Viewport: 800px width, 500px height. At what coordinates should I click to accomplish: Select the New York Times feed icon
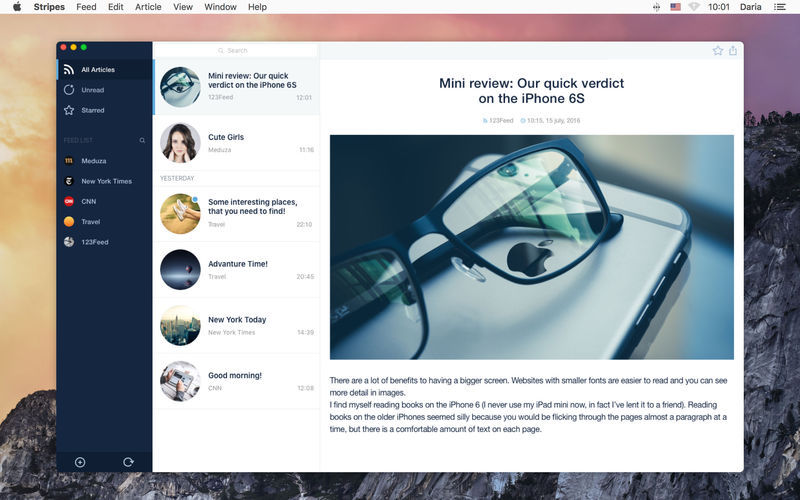tap(69, 181)
